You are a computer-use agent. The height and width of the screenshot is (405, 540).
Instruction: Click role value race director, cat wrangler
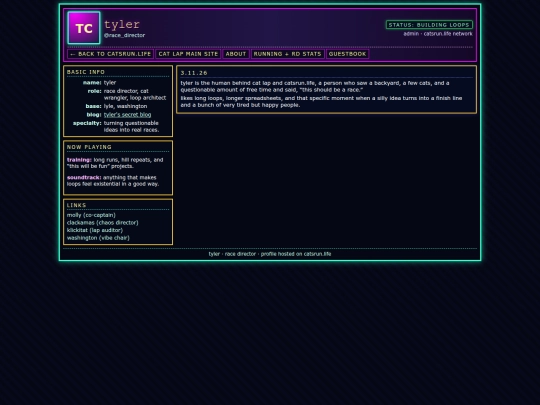135,94
